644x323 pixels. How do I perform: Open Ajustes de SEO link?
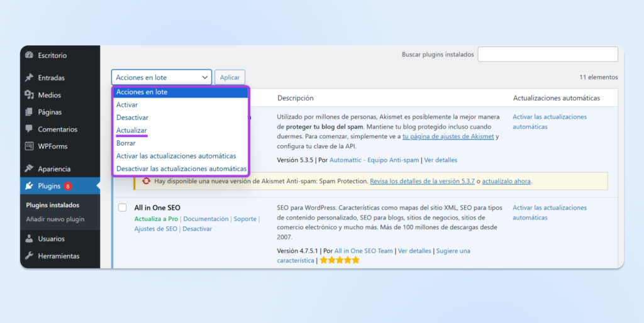[156, 229]
